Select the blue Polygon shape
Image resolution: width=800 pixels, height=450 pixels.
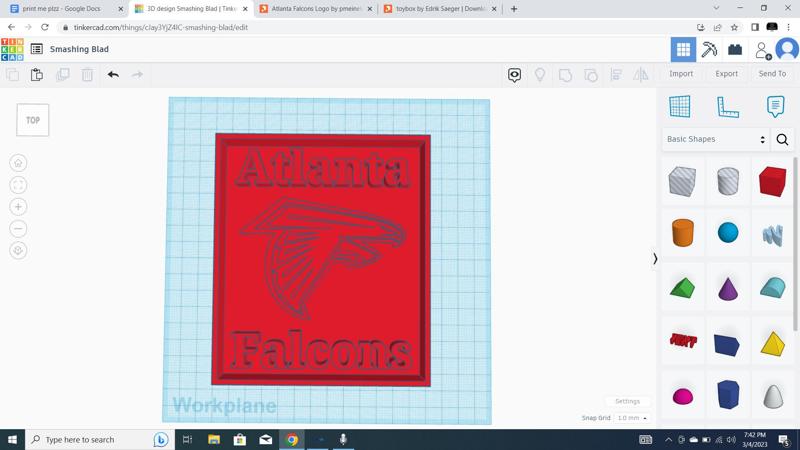(x=728, y=394)
